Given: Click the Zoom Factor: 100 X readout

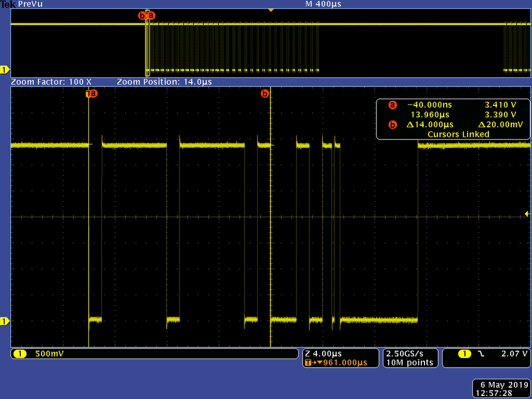Looking at the screenshot, I should (51, 82).
